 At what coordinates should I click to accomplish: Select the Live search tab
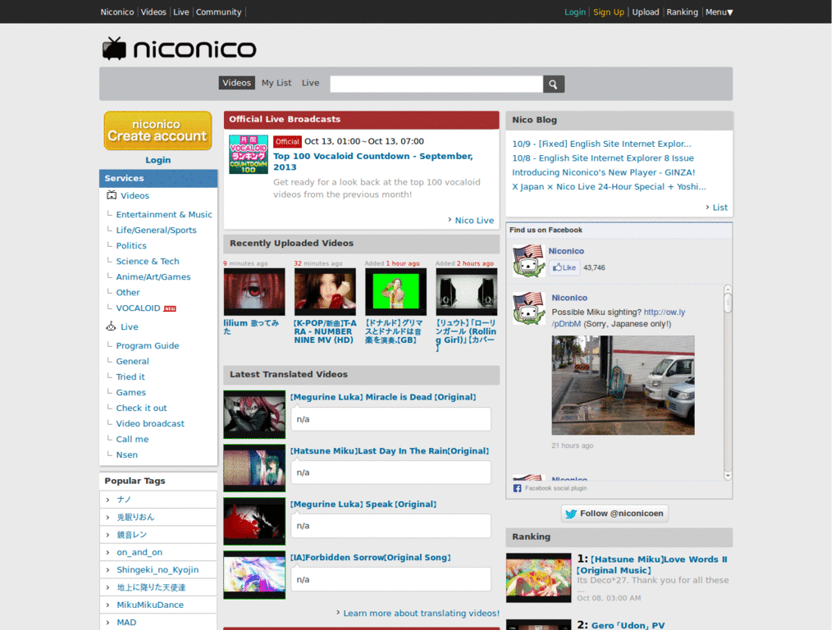point(310,83)
